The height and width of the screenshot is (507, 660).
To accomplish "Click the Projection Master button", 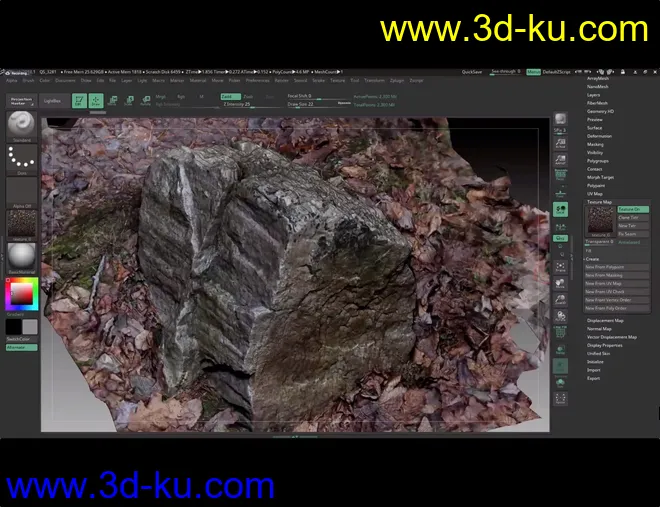I will [21, 101].
